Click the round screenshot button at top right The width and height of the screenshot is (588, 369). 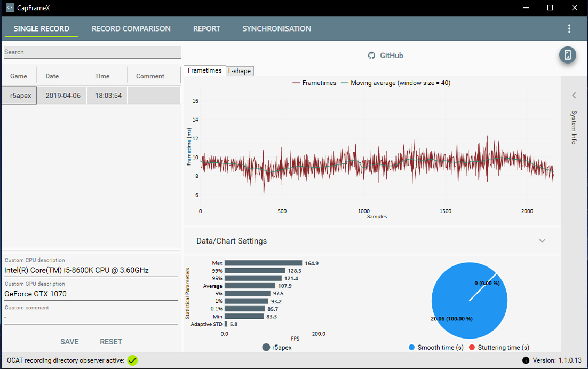coord(567,55)
